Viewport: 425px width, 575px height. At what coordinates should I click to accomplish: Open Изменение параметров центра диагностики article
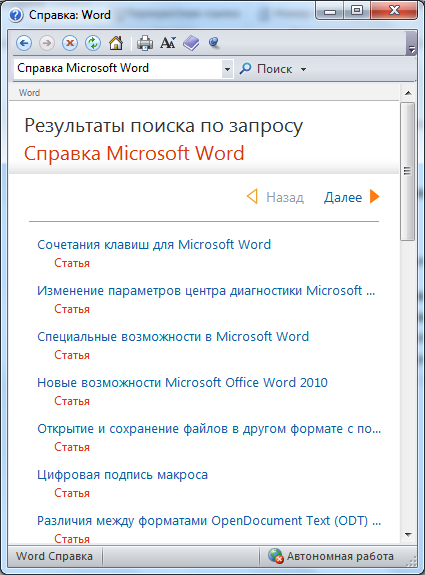click(206, 291)
